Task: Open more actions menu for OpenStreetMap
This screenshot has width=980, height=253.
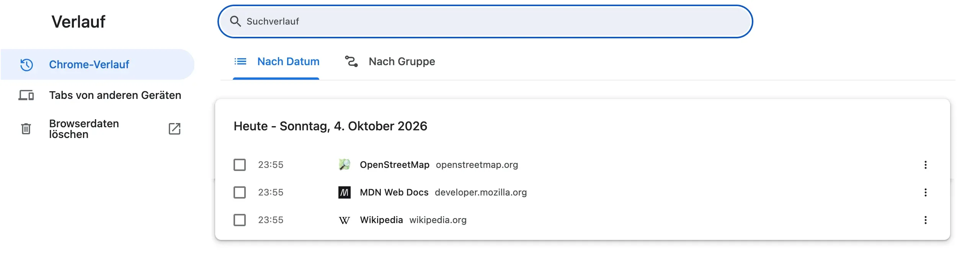Action: click(926, 165)
